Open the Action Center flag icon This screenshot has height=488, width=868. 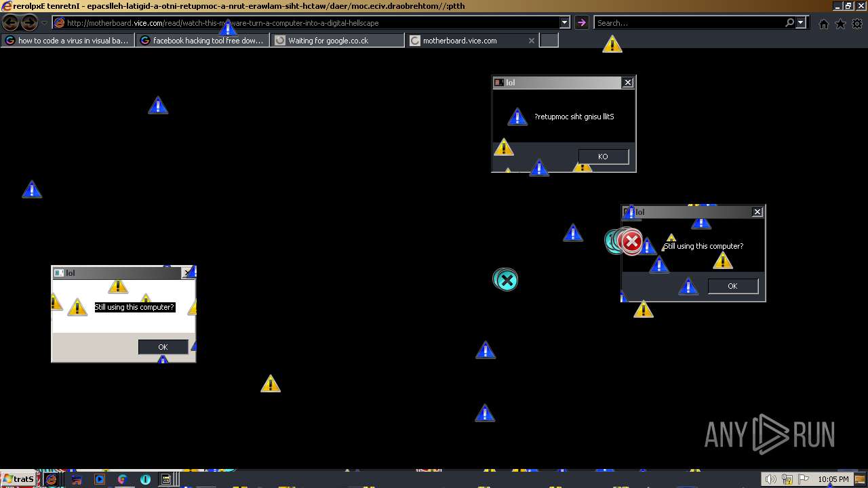[x=804, y=479]
